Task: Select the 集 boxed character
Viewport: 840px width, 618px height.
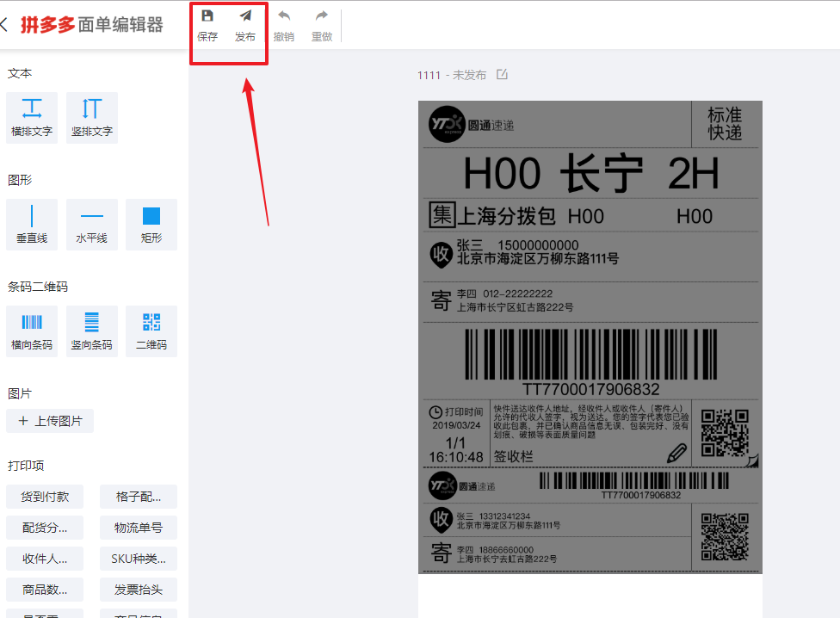Action: [x=442, y=214]
